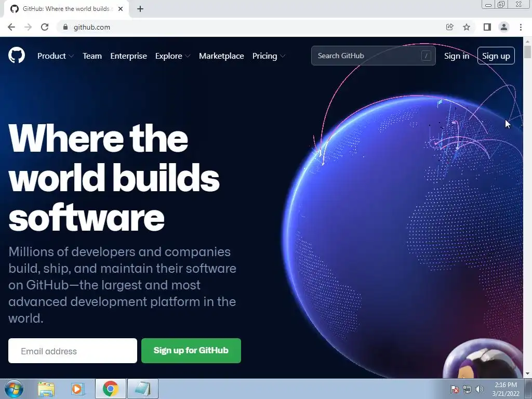Click the GitHub Octocat logo
Screen dimensions: 532x399
coord(17,55)
